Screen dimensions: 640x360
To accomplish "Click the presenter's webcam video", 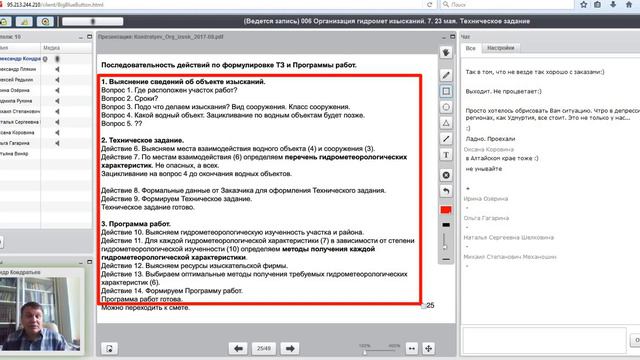I will tap(40, 313).
